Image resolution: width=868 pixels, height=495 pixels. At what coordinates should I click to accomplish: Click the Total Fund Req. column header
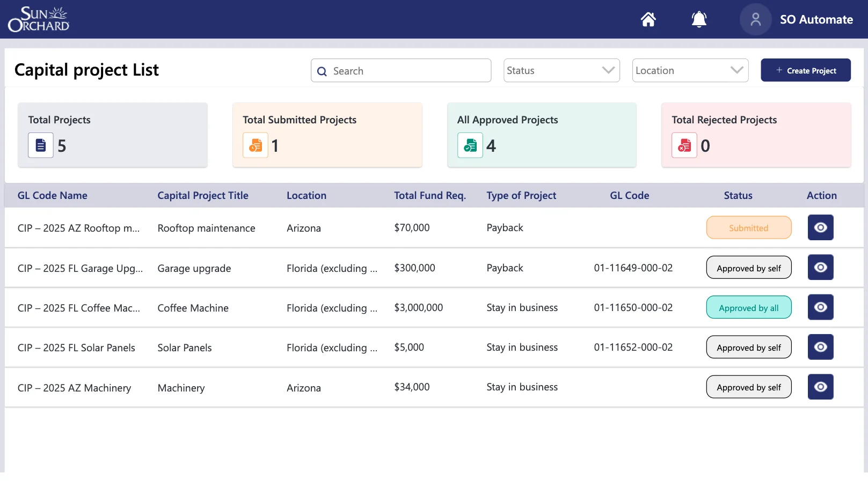point(429,195)
